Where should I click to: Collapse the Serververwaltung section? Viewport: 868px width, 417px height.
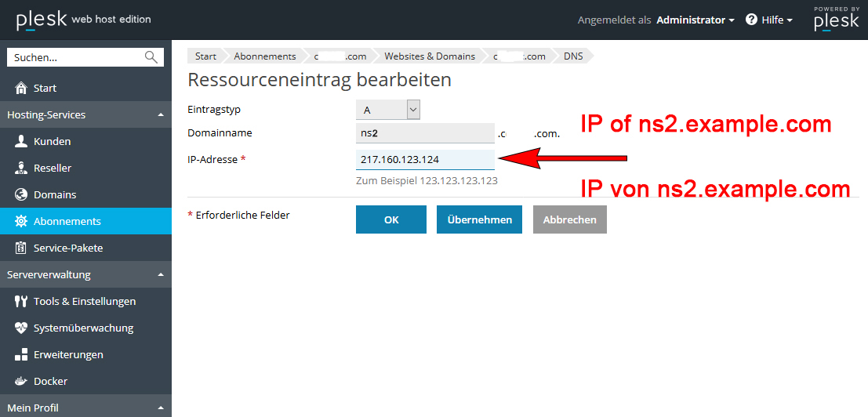pos(161,275)
